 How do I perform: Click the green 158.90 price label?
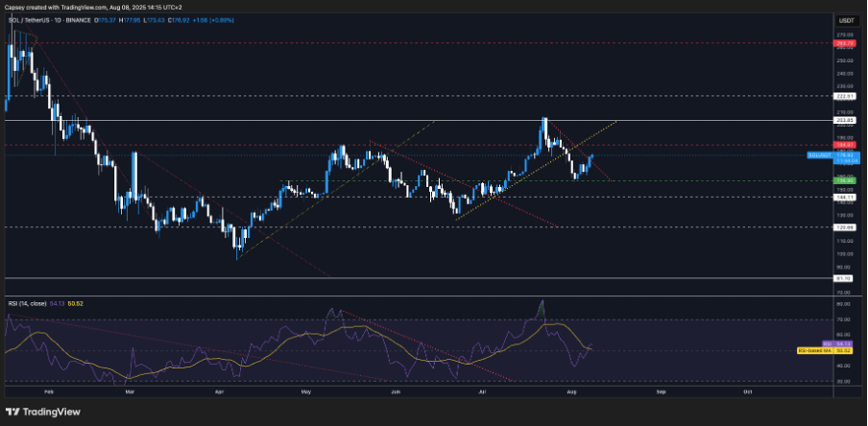[845, 180]
